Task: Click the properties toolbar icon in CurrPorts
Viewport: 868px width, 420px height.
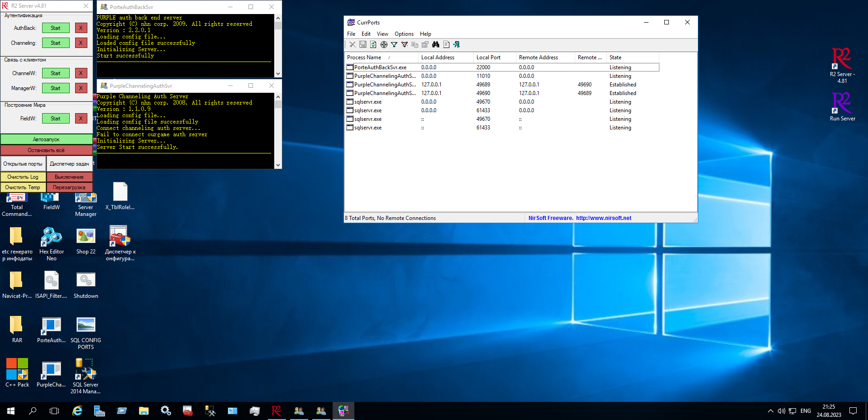Action: (x=425, y=44)
